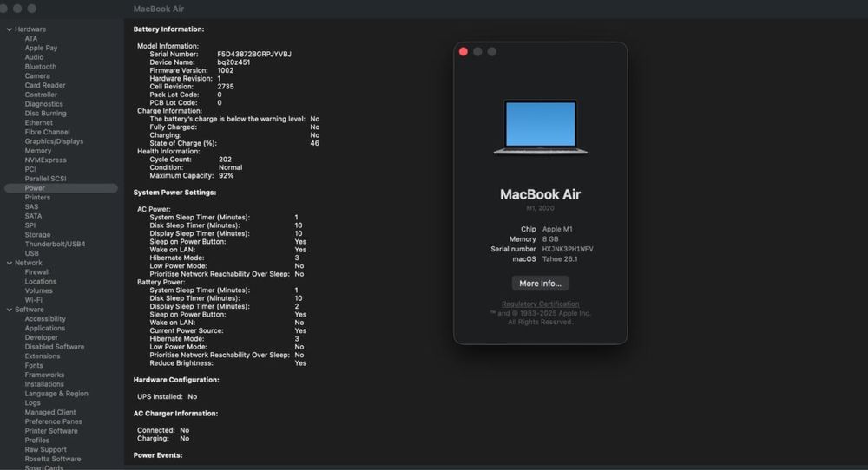Open the Regulatory Certification link

(540, 304)
